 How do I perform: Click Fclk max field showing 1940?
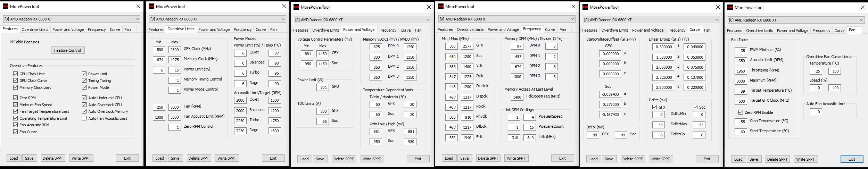467,138
